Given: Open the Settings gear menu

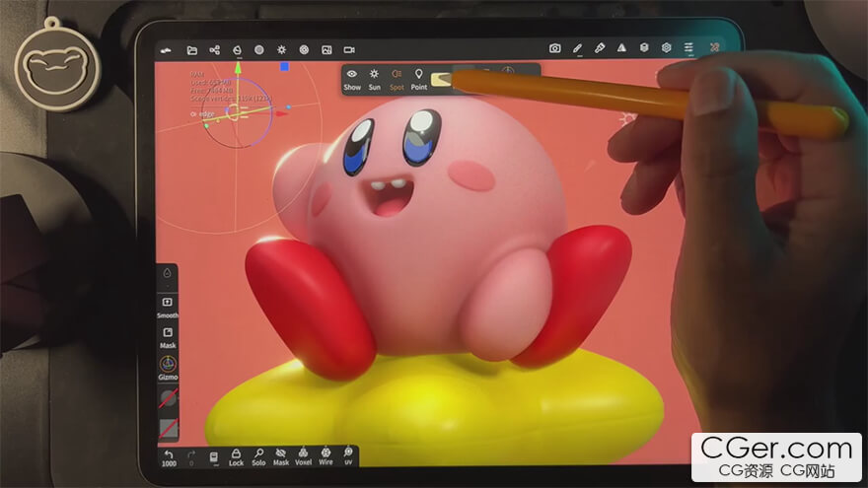Looking at the screenshot, I should click(x=667, y=47).
